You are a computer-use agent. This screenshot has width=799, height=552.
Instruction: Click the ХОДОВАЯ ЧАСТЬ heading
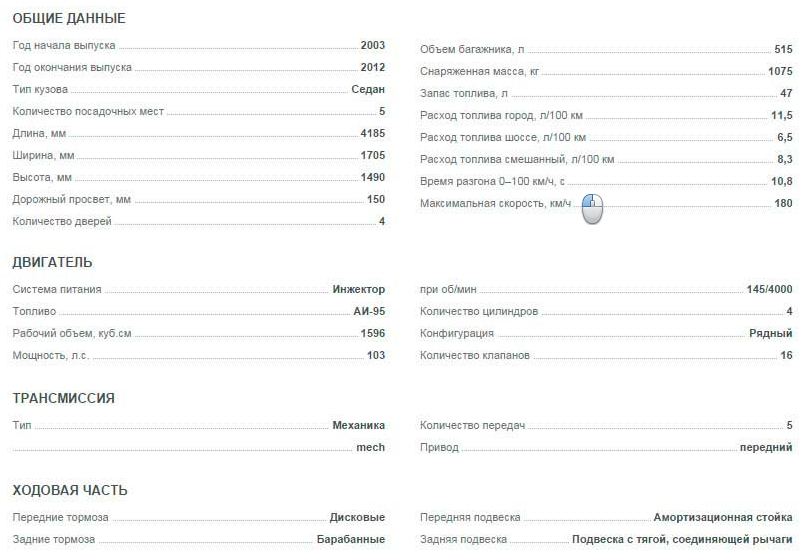point(70,490)
